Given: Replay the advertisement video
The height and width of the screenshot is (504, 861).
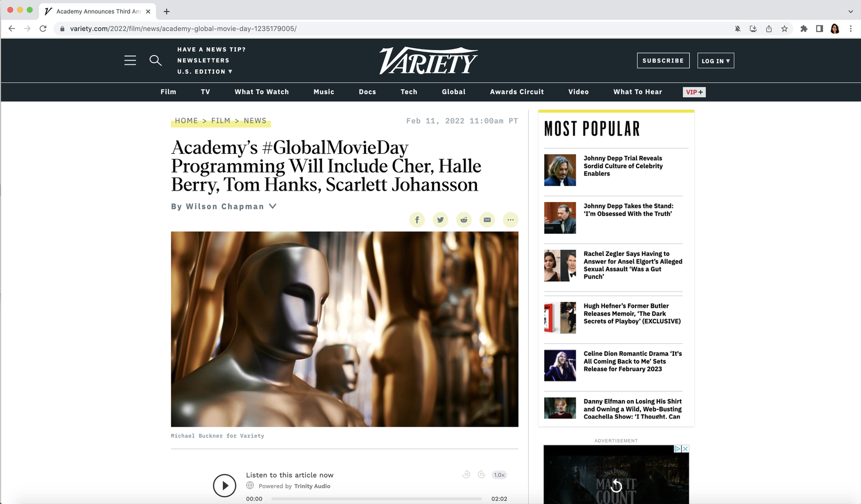Looking at the screenshot, I should coord(616,486).
